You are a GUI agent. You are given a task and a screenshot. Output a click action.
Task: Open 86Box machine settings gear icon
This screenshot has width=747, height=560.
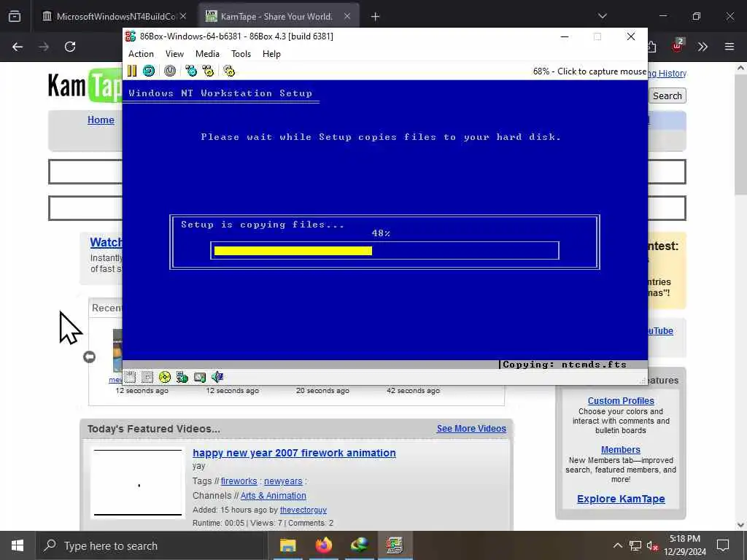coord(229,71)
